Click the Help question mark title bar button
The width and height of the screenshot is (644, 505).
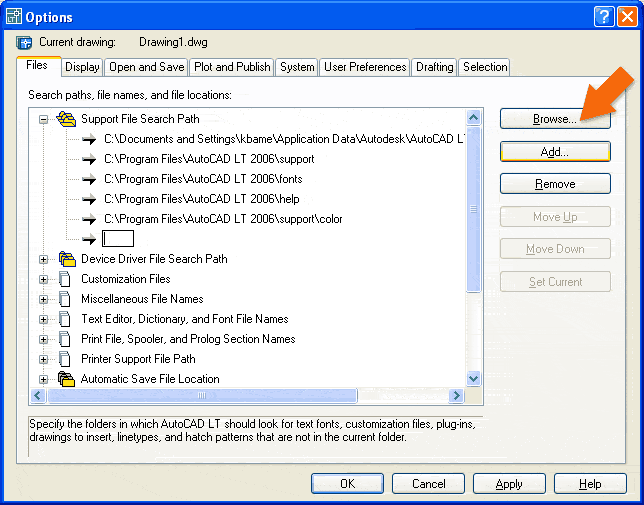click(x=604, y=16)
